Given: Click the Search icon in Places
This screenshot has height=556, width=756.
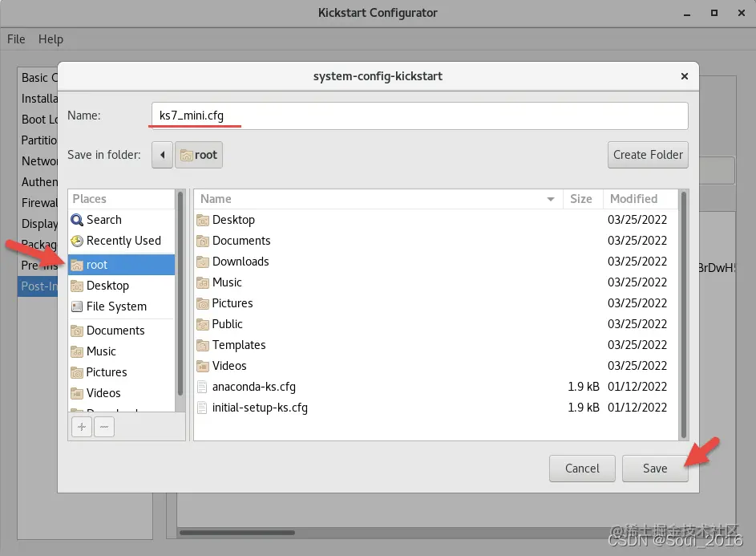Looking at the screenshot, I should [77, 220].
